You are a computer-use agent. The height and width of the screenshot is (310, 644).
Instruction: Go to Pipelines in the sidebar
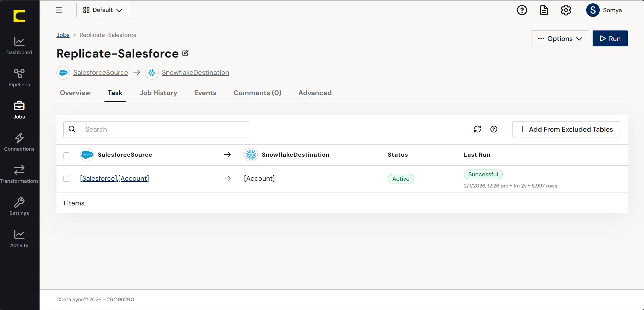[x=19, y=78]
